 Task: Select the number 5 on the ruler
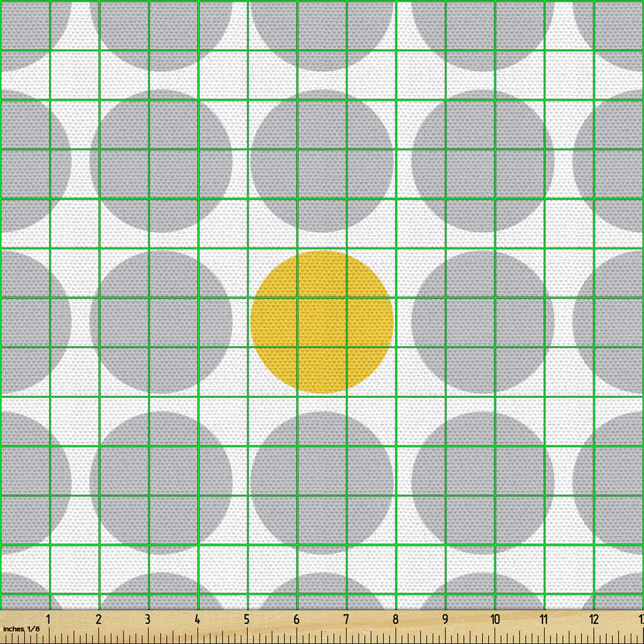click(x=246, y=620)
